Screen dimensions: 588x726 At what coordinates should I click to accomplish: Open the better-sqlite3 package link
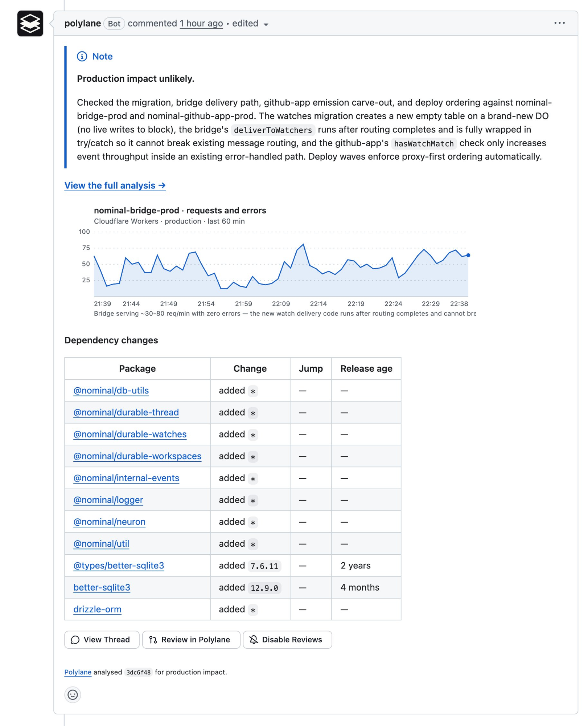click(x=102, y=587)
